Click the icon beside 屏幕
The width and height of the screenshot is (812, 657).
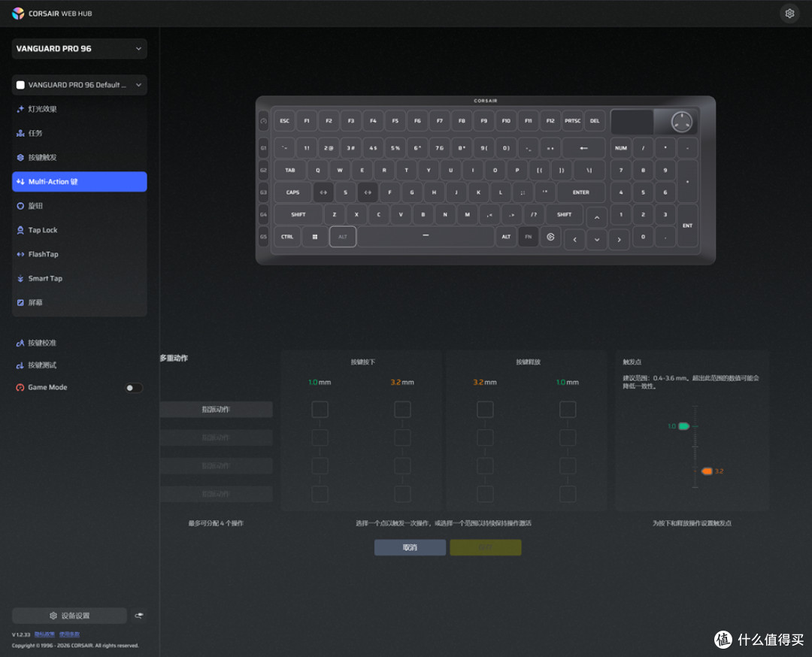tap(20, 302)
